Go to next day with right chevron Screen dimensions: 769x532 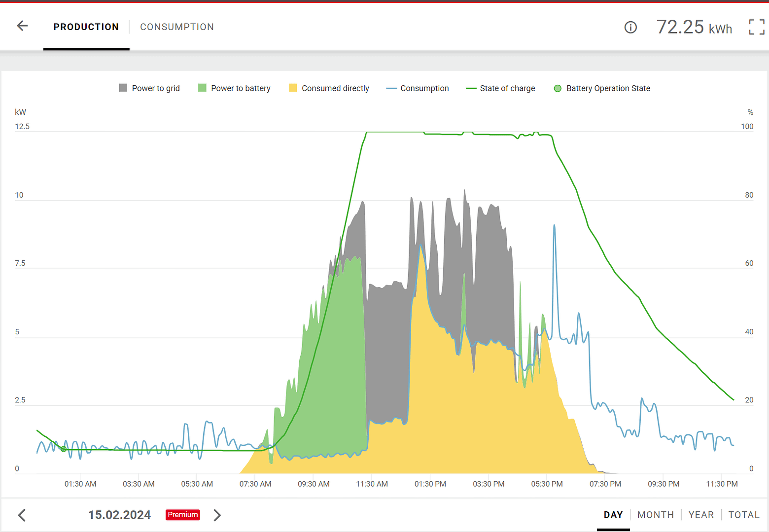217,515
